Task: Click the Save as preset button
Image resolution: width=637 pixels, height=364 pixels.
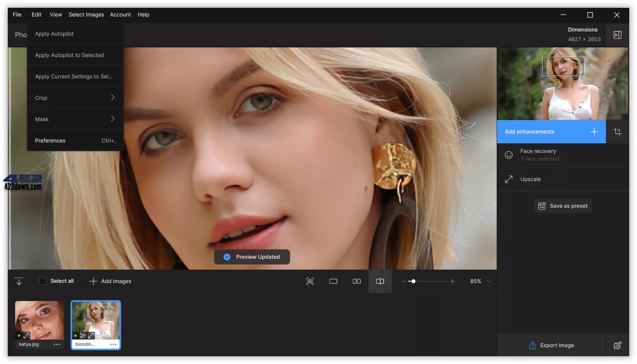Action: click(562, 206)
